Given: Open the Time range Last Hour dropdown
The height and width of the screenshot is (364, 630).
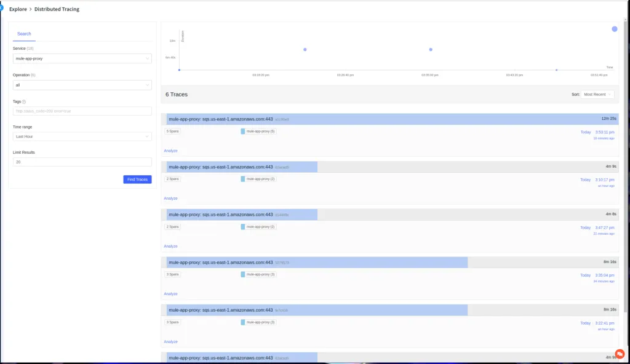Looking at the screenshot, I should click(x=82, y=136).
